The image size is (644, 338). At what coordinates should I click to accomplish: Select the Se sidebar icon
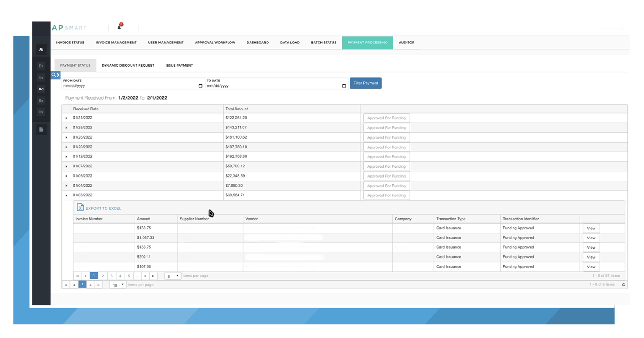[x=41, y=101]
